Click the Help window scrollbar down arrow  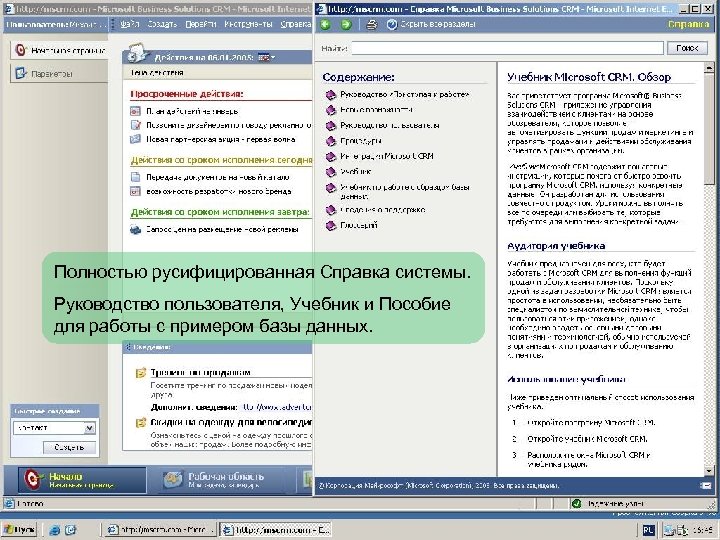[x=709, y=471]
